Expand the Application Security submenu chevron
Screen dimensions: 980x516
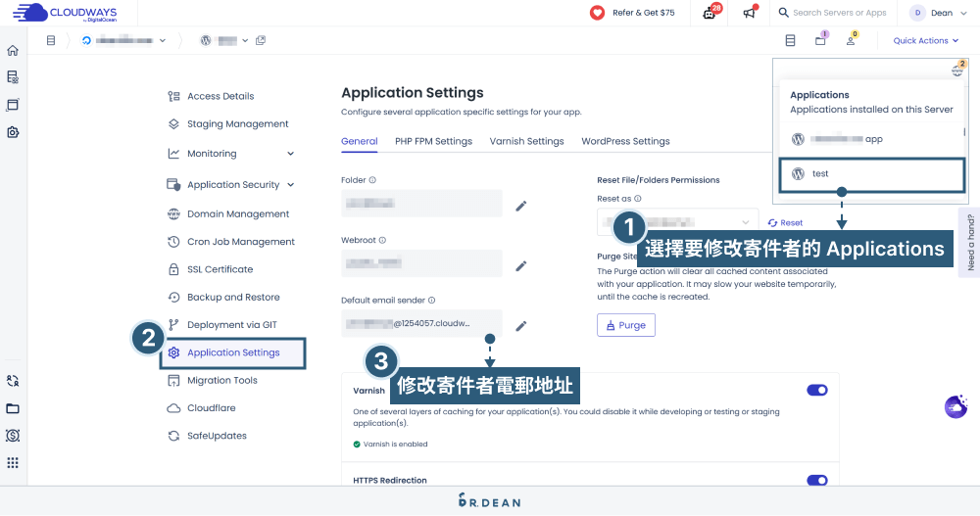tap(291, 185)
